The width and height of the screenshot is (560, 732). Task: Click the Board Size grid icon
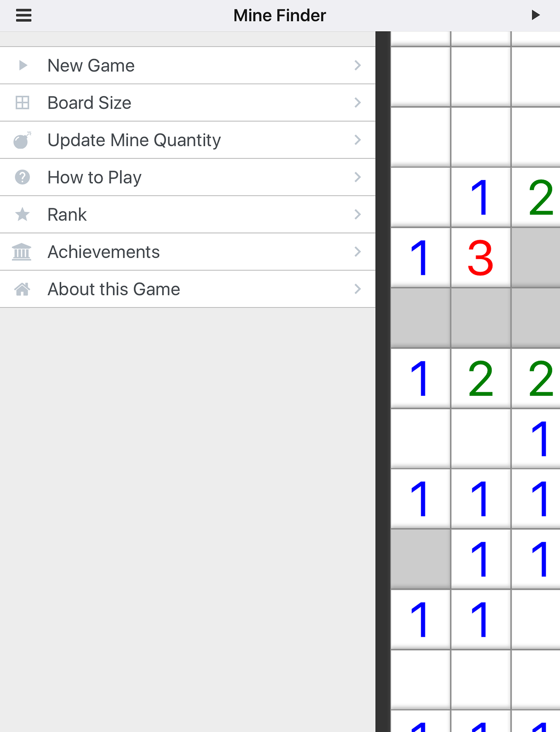point(22,102)
